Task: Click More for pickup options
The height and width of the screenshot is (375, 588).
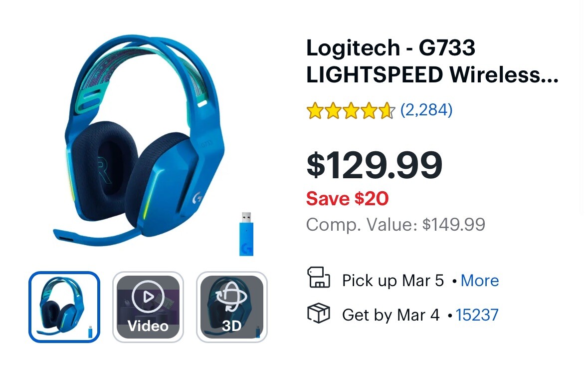Action: point(480,281)
